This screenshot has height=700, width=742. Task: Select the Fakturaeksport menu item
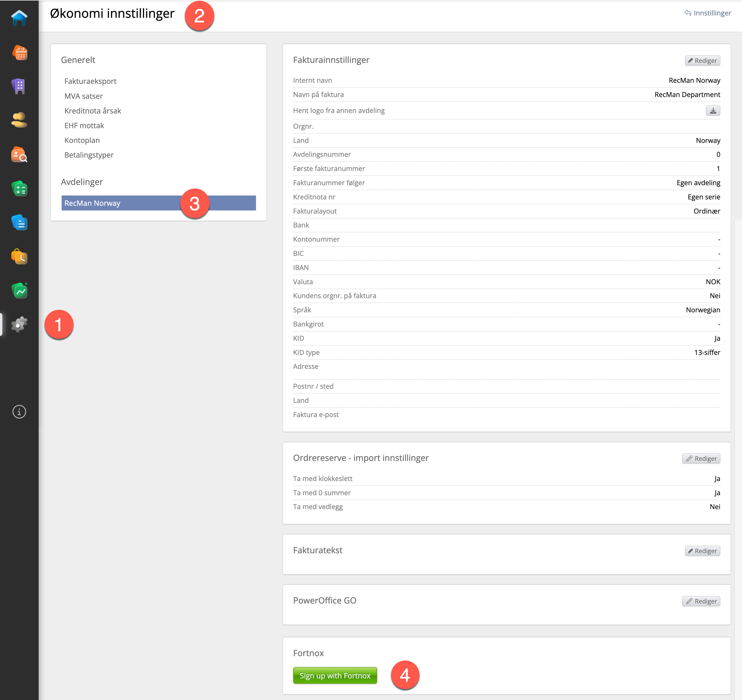pyautogui.click(x=90, y=82)
